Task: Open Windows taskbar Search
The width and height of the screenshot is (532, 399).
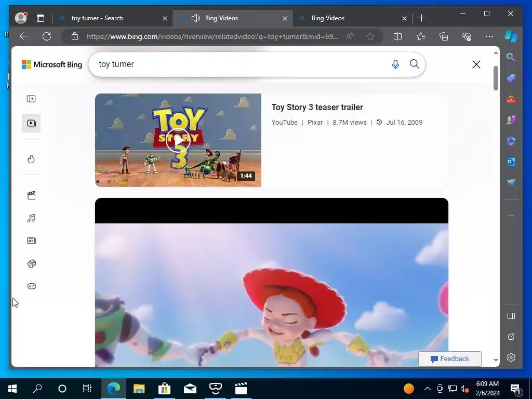Action: 37,389
